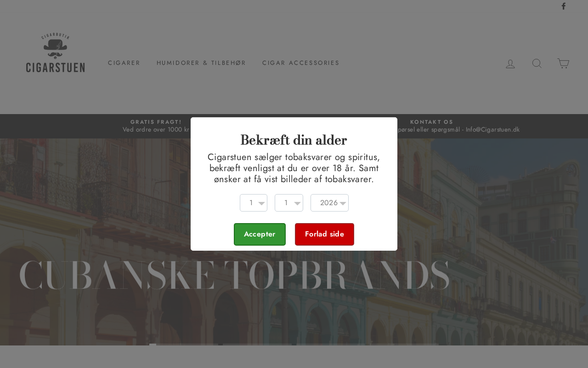
Task: Expand the birth day dropdown
Action: pos(254,203)
